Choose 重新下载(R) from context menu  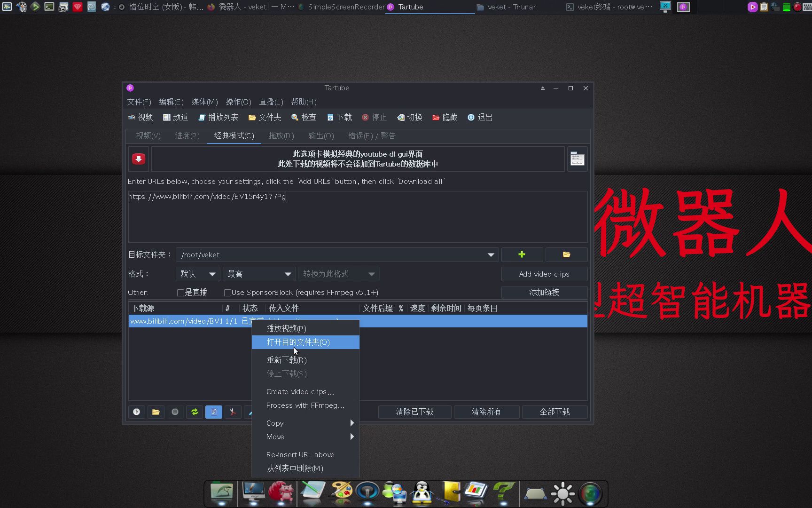pos(305,360)
